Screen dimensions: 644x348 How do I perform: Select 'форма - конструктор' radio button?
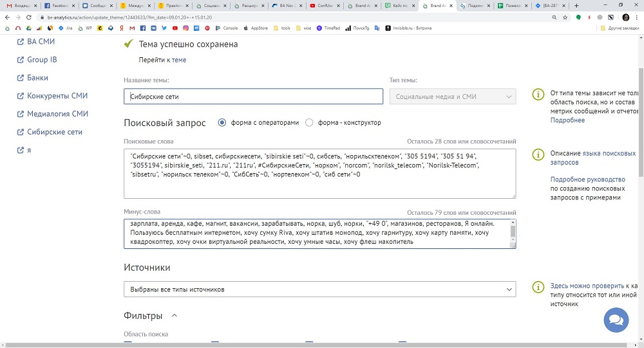pos(309,122)
